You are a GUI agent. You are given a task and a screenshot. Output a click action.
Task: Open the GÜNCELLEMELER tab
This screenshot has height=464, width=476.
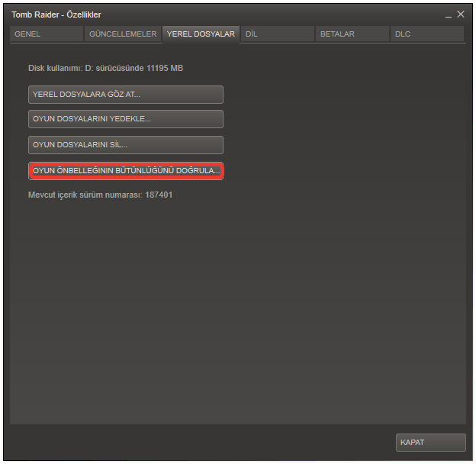pos(123,34)
